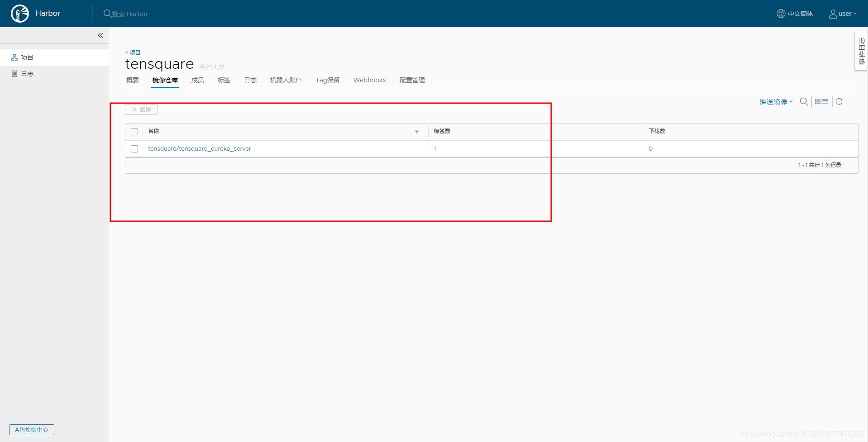The width and height of the screenshot is (868, 442).
Task: Refresh the repository list
Action: (839, 102)
